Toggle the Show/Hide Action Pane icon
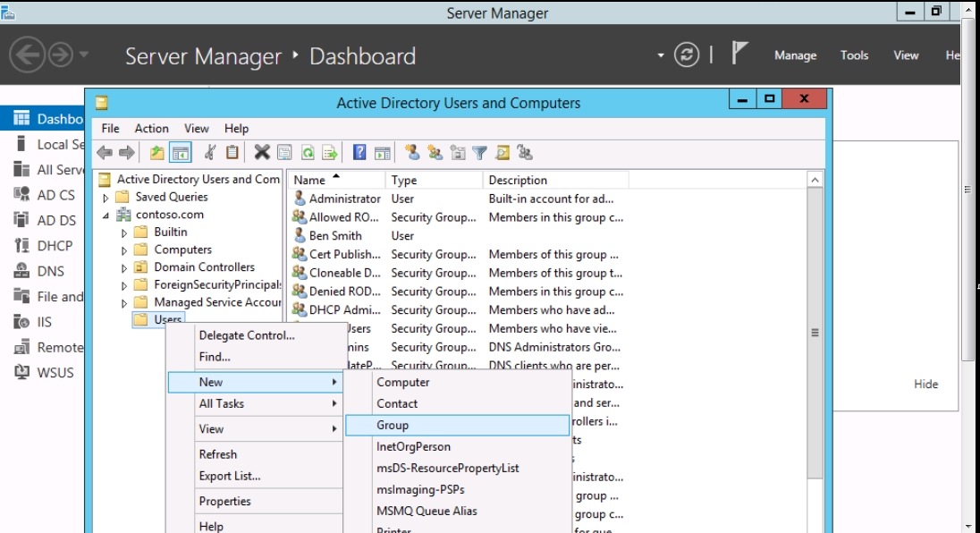 [x=383, y=152]
